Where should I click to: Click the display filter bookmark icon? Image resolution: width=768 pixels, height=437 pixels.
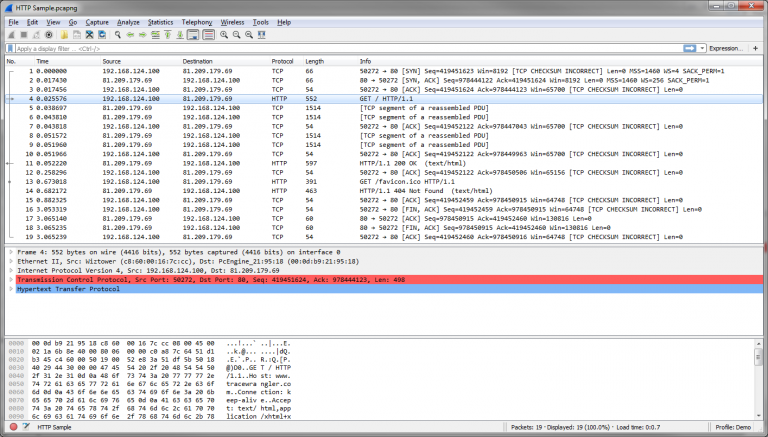pos(10,48)
